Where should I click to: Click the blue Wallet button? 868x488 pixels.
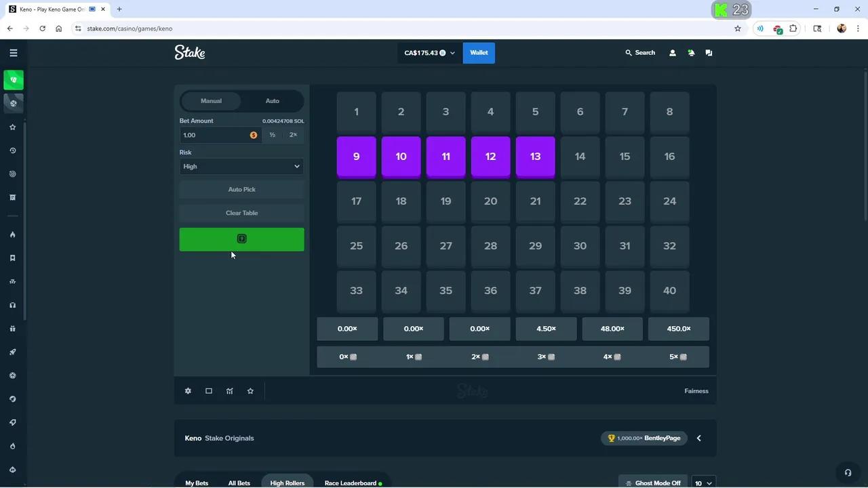tap(479, 53)
